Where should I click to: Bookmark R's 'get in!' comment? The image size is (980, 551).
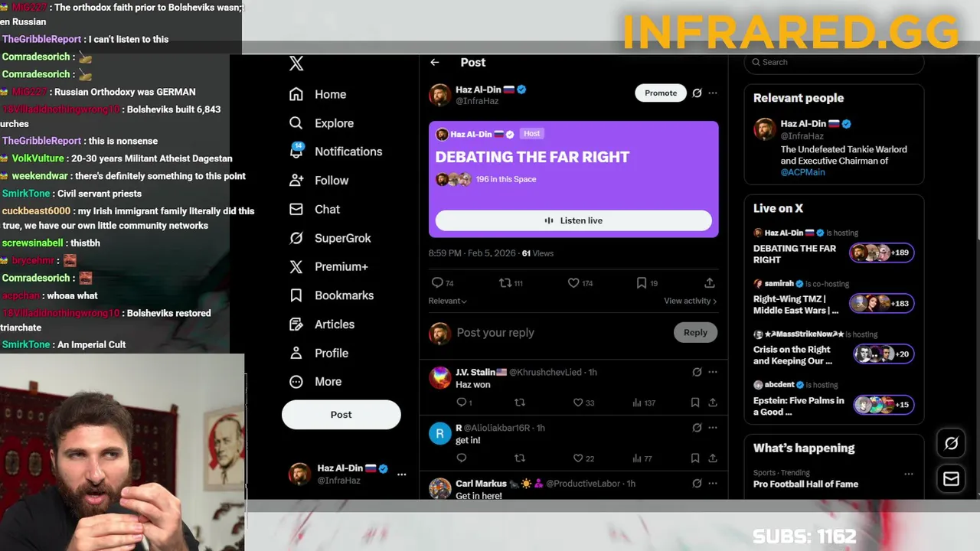tap(695, 458)
